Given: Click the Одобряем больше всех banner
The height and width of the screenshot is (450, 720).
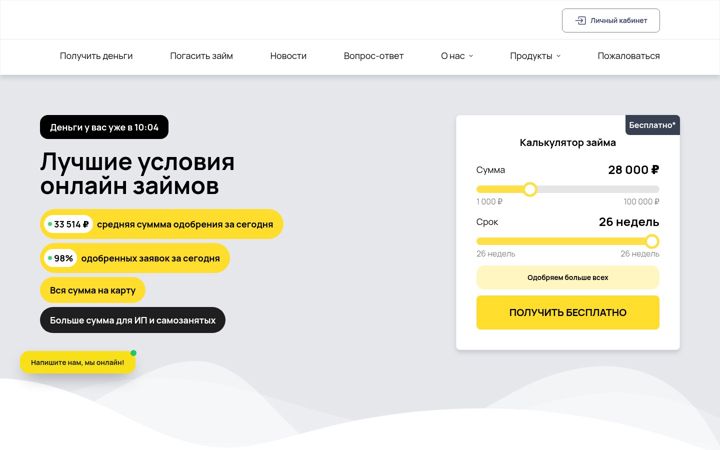Looking at the screenshot, I should [568, 277].
